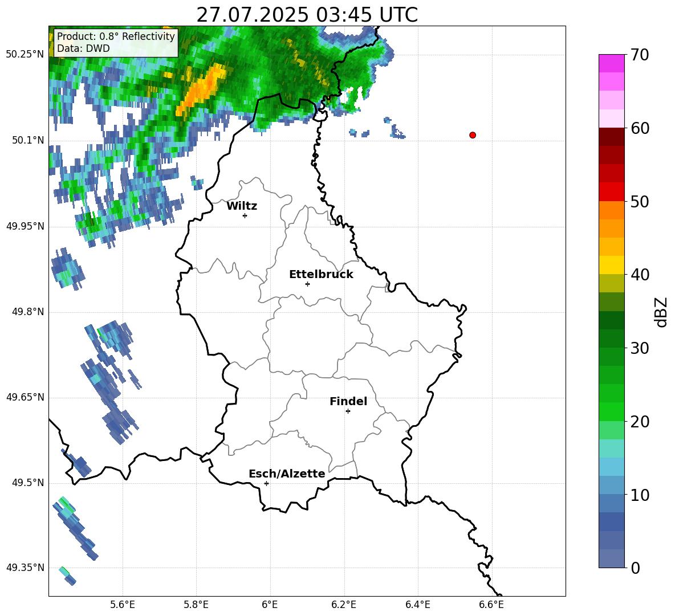Click the orange high-reflectivity storm core
The height and width of the screenshot is (616, 675).
201,90
